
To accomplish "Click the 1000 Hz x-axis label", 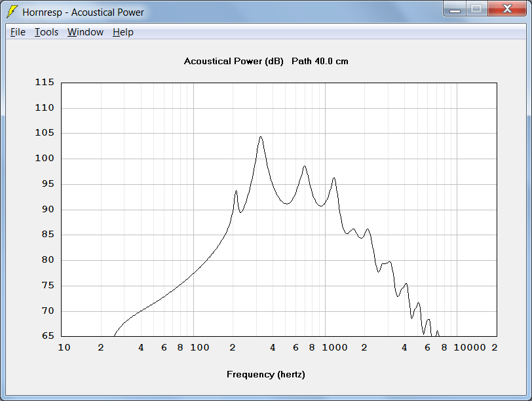I will (335, 347).
